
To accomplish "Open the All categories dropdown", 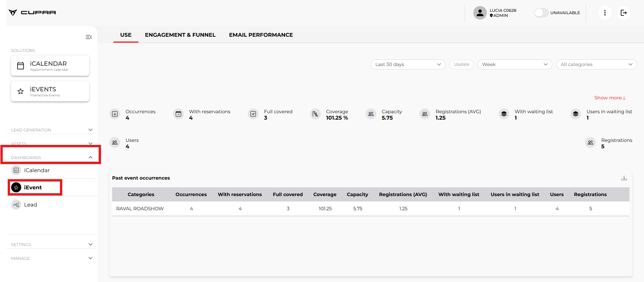I will point(596,64).
